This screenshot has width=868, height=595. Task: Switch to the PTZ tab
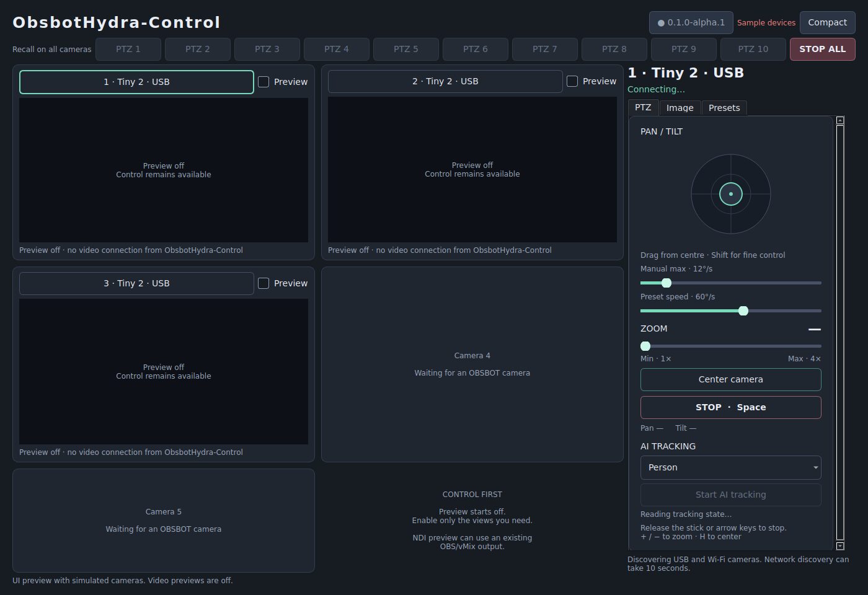coord(643,107)
